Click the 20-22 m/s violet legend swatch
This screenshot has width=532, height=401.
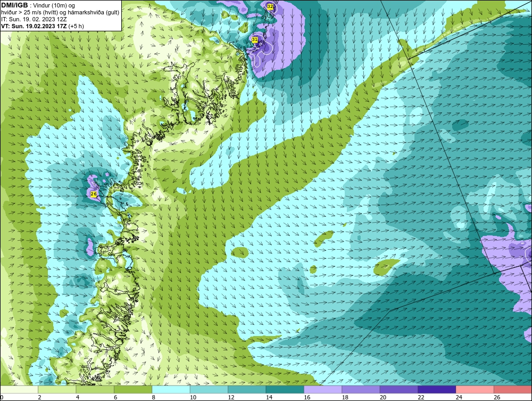pos(399,389)
